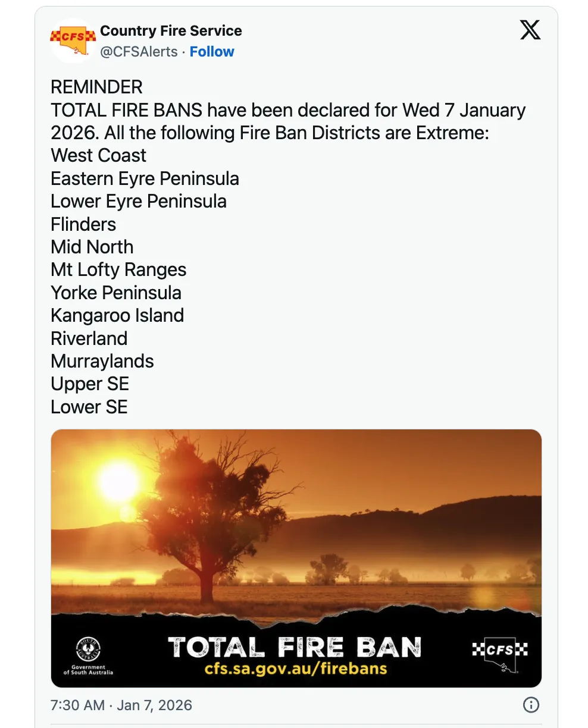This screenshot has width=588, height=728.
Task: Click the Kangaroo Island district line
Action: 117,316
